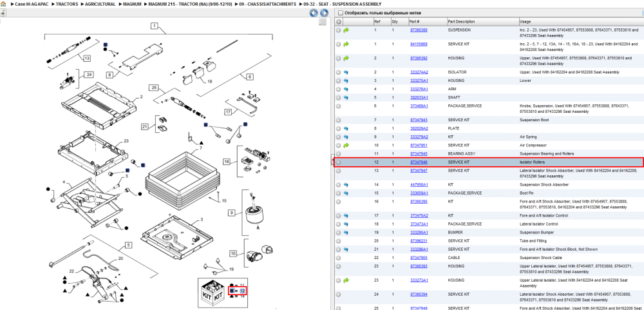Open 09 - CHASSIS/ATTACHMENTS breadcrumb
The height and width of the screenshot is (310, 644).
pos(267,4)
